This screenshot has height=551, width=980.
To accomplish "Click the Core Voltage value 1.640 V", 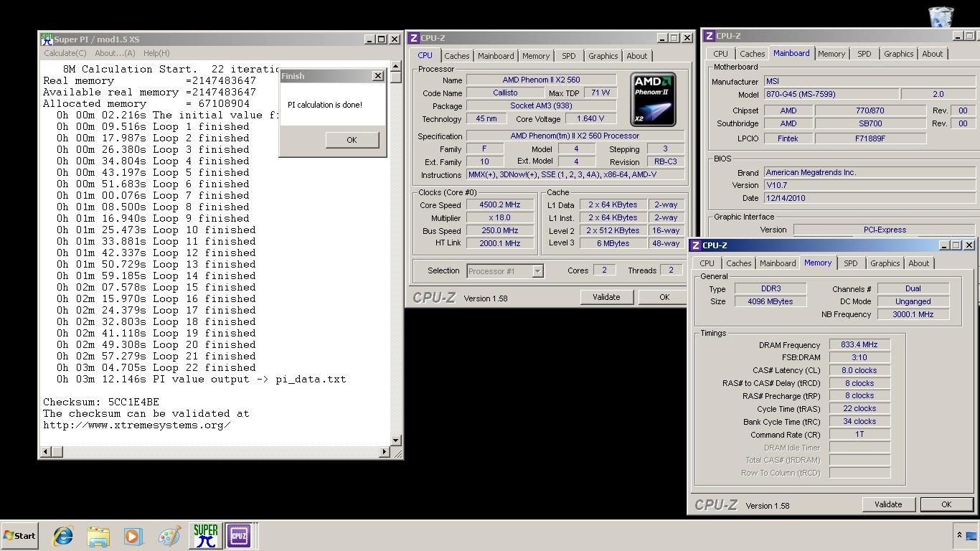I will coord(590,119).
